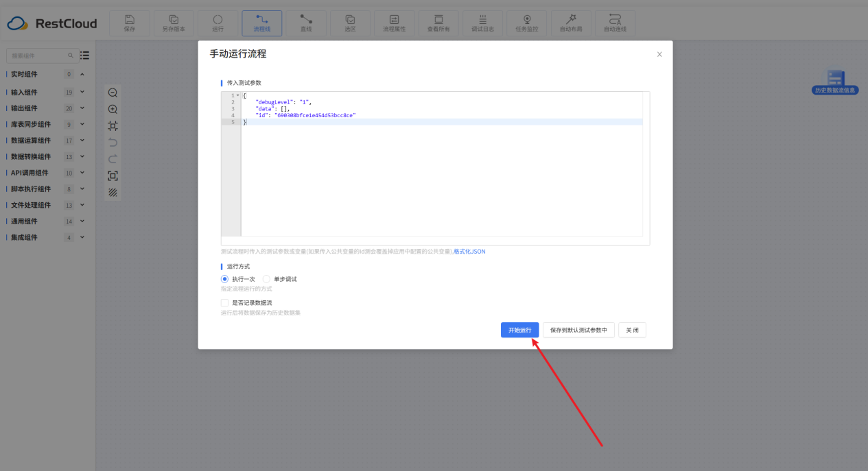Click inside the JSON test parameter editor

click(x=435, y=168)
